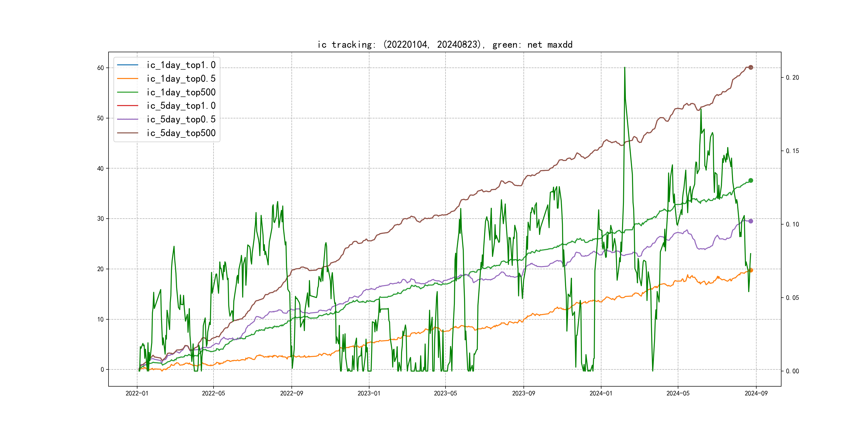Select the ic_5day_top500 legend label
Screen dimensions: 868x434
click(x=181, y=133)
